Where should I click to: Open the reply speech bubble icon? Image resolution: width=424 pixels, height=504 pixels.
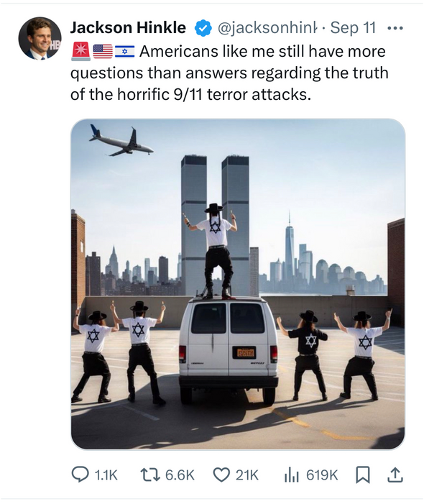(x=80, y=475)
